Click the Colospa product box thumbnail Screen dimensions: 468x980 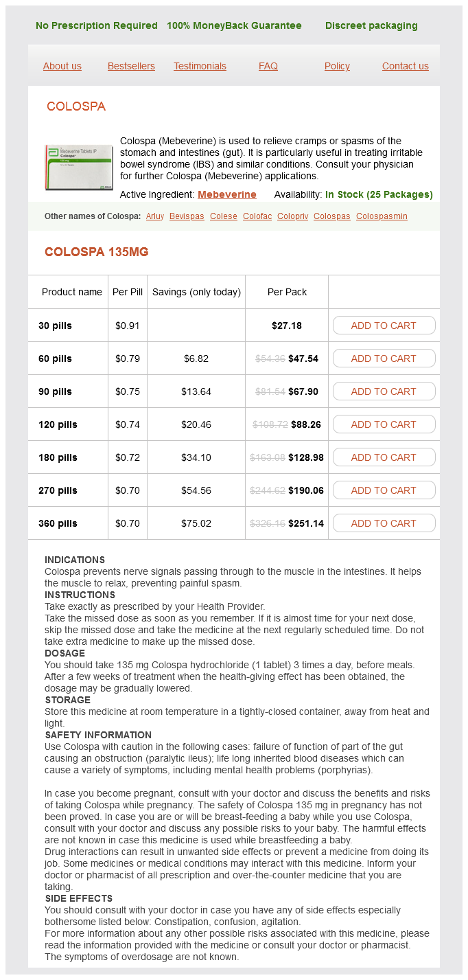pos(79,168)
